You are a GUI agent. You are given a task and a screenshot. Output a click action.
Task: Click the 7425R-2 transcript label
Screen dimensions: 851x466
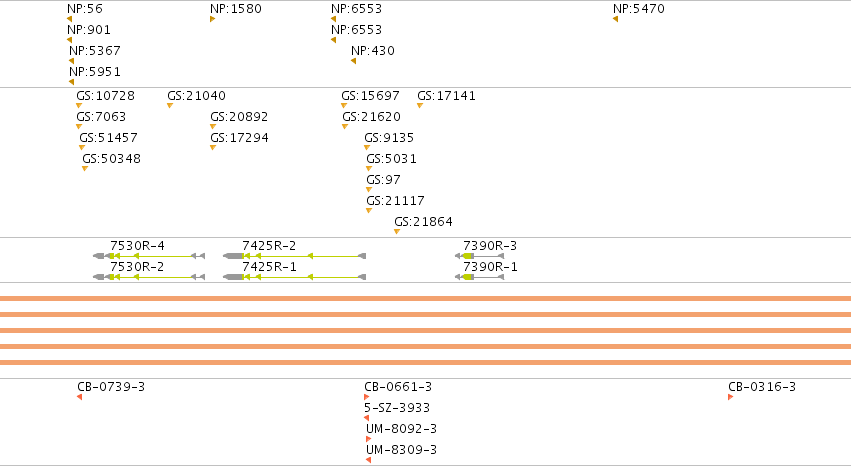[269, 246]
